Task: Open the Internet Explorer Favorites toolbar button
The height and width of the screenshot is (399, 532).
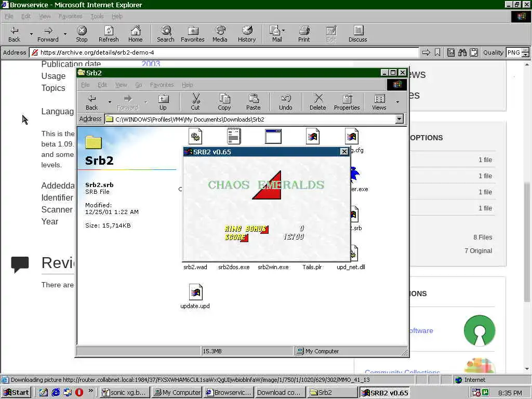Action: pyautogui.click(x=193, y=34)
